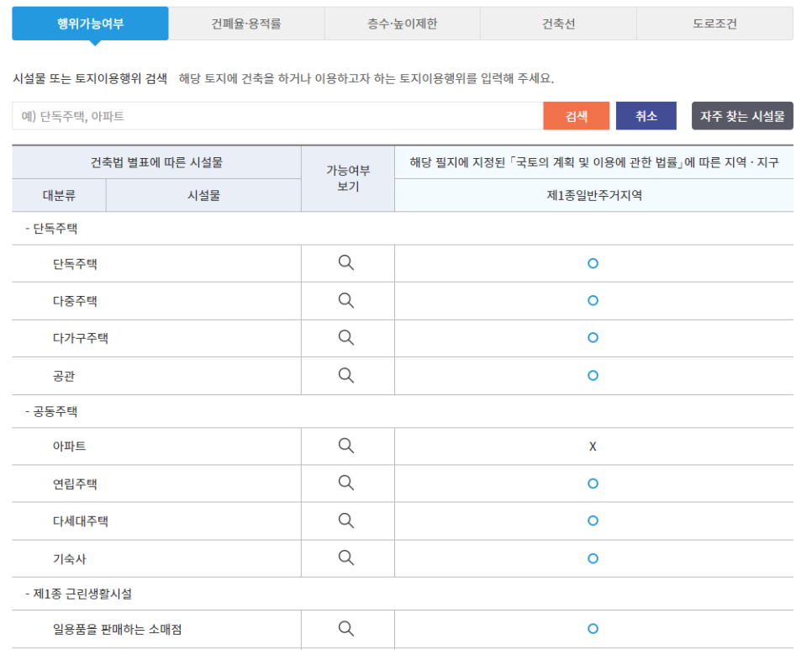Select the 행위가능여부 tab
Image resolution: width=812 pixels, height=650 pixels.
(x=90, y=24)
